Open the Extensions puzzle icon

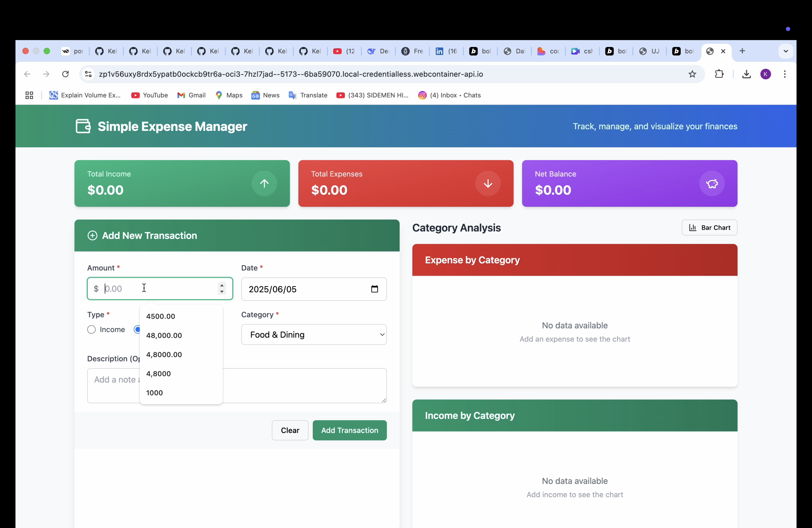point(719,74)
